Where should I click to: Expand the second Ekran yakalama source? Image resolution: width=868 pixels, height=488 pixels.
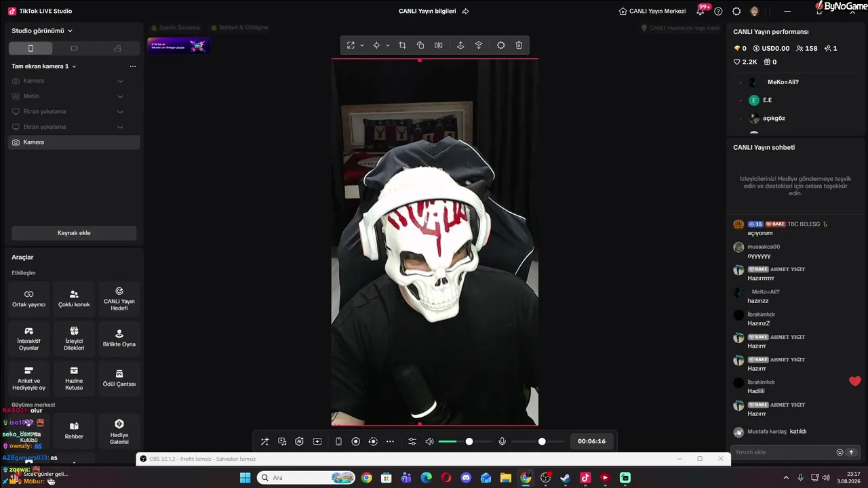[120, 127]
